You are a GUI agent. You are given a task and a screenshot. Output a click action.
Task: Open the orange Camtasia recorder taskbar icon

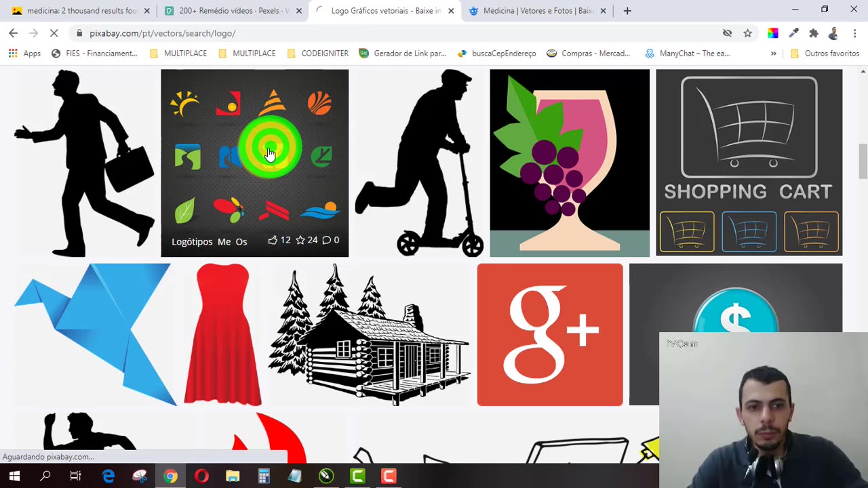[389, 476]
